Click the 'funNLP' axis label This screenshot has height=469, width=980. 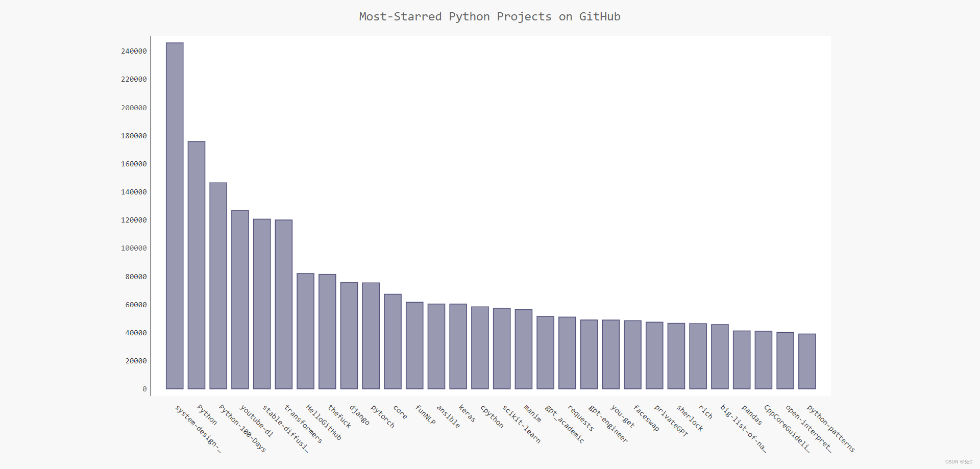click(x=425, y=415)
